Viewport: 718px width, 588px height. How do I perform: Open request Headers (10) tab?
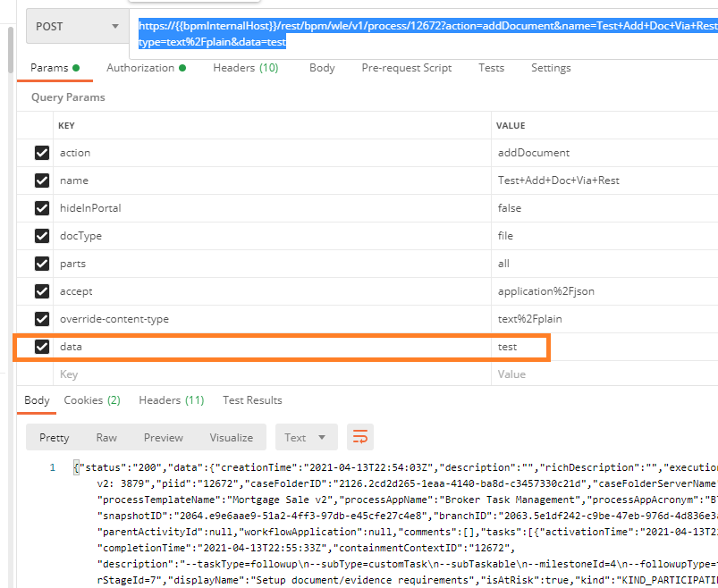tap(245, 68)
